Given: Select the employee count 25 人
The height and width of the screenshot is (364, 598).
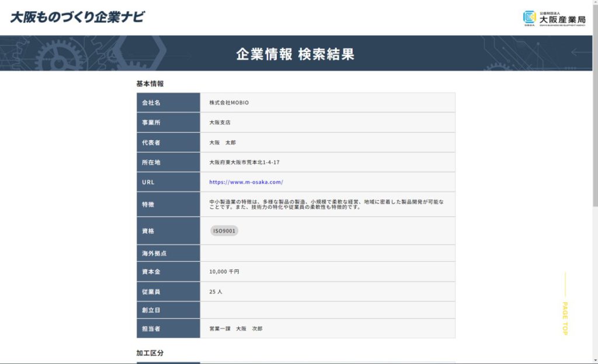Looking at the screenshot, I should tap(215, 292).
